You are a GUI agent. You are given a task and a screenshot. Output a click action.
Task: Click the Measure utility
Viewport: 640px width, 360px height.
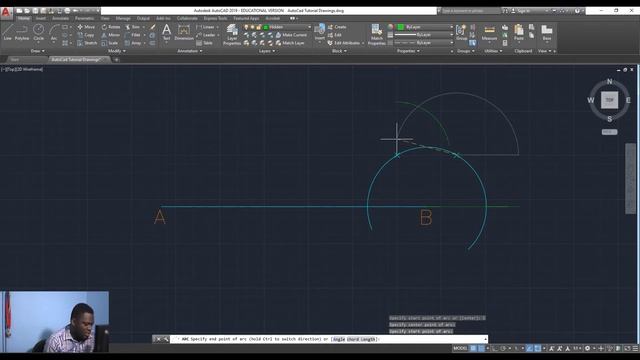(x=489, y=32)
